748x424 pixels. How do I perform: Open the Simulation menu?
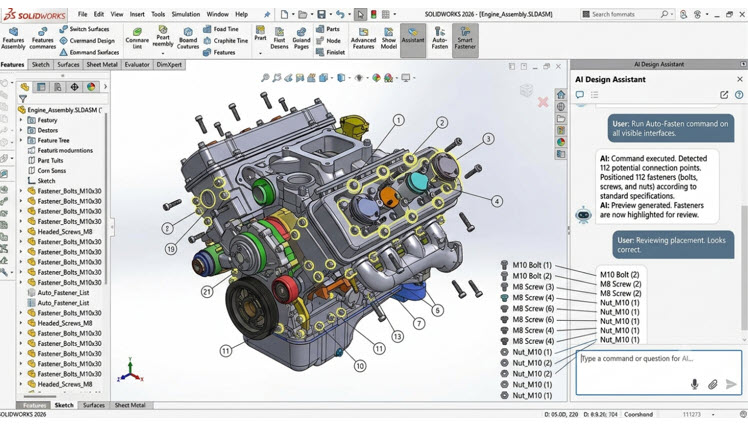[x=186, y=14]
